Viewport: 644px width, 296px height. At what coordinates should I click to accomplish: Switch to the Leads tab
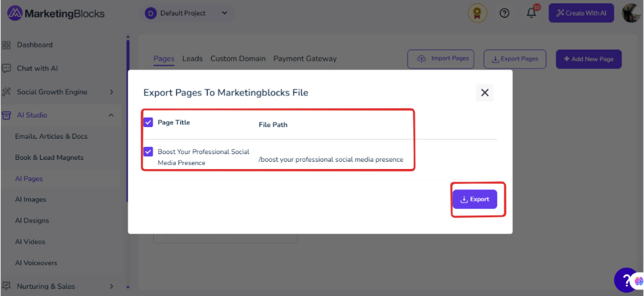coord(192,59)
